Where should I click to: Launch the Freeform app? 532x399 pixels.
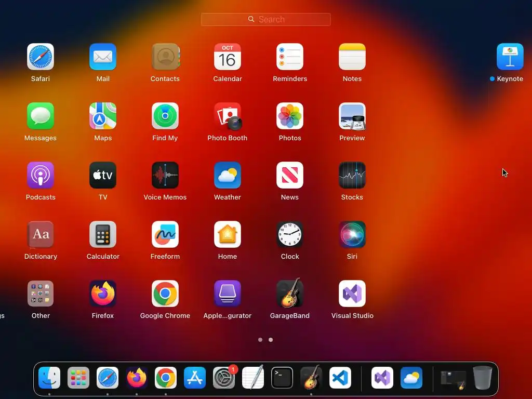click(165, 234)
